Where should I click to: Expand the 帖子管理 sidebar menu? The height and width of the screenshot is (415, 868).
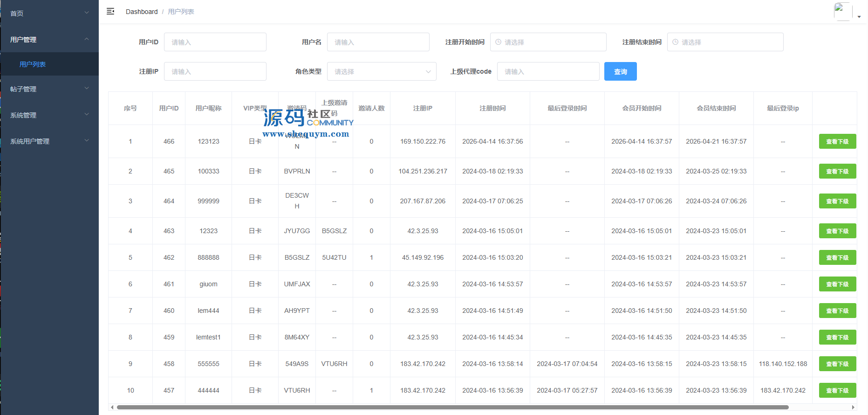(x=49, y=89)
